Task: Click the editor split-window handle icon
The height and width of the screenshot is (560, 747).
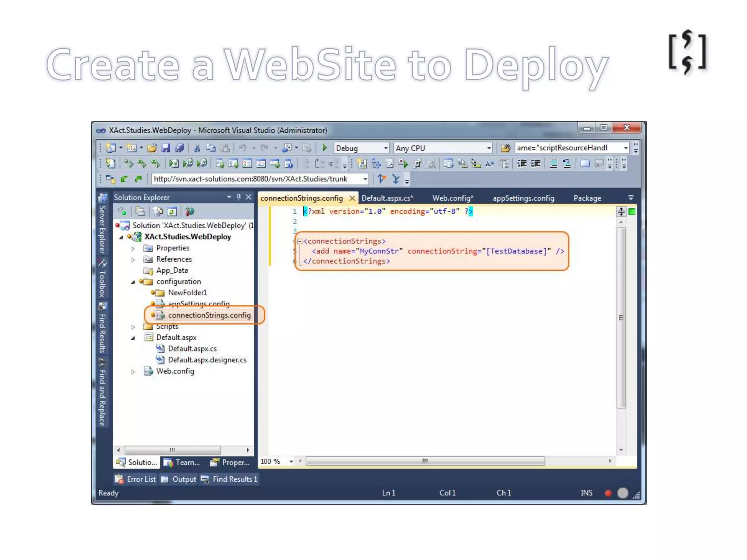Action: [621, 211]
